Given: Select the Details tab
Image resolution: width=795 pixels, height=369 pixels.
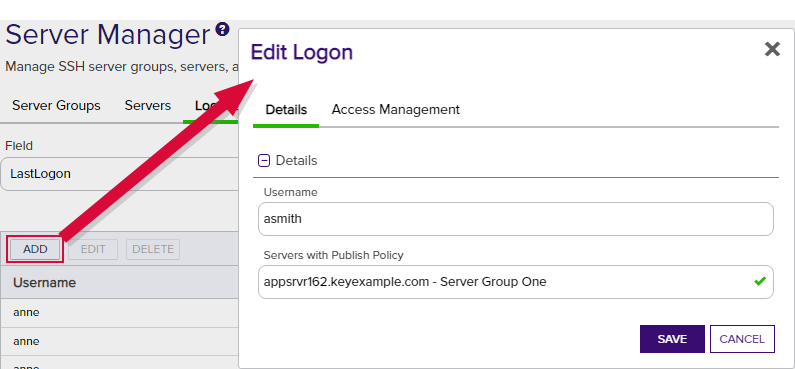Looking at the screenshot, I should (x=286, y=109).
